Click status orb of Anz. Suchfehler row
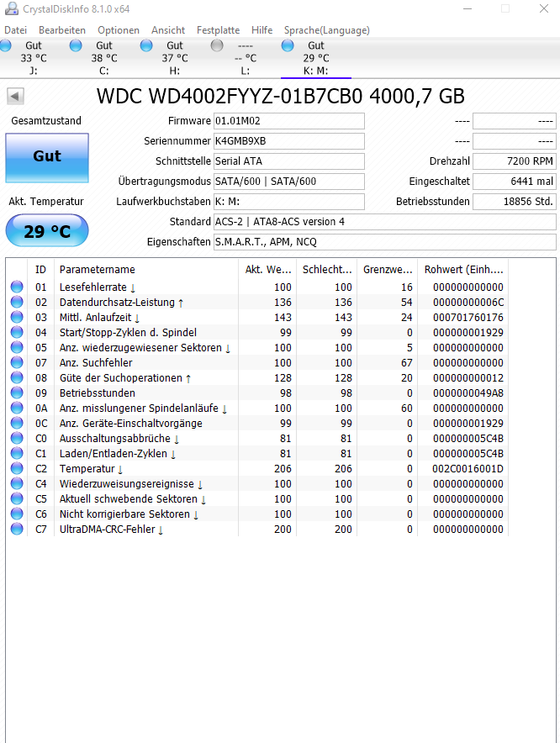The image size is (560, 743). point(17,362)
